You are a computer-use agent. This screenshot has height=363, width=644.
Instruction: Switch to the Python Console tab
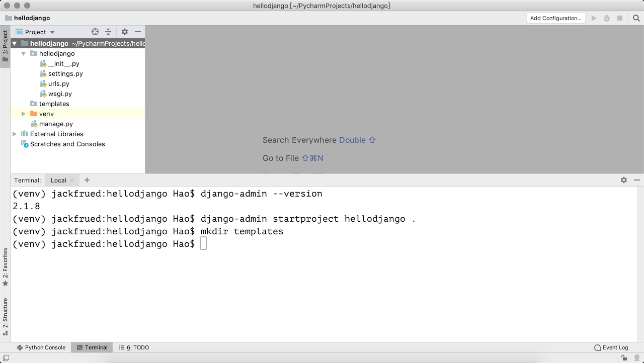tap(41, 347)
